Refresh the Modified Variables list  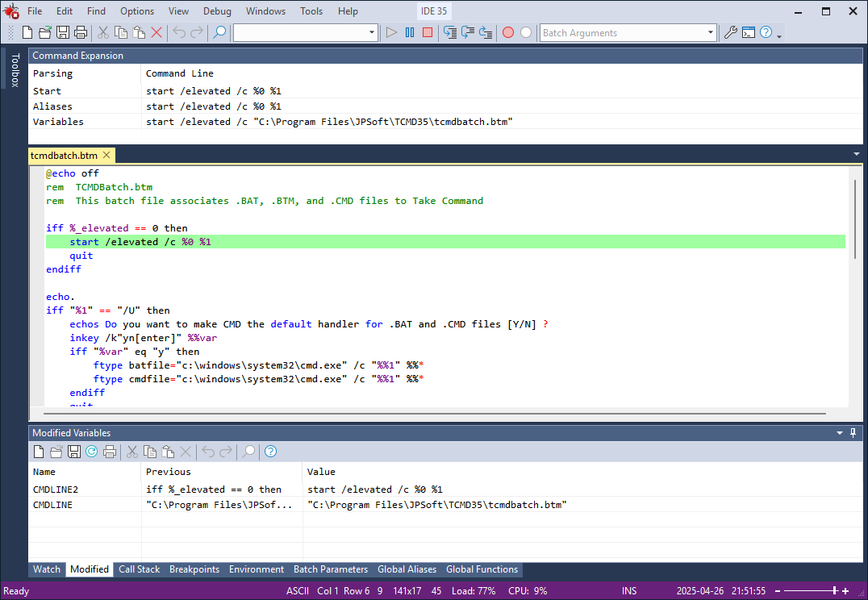91,452
